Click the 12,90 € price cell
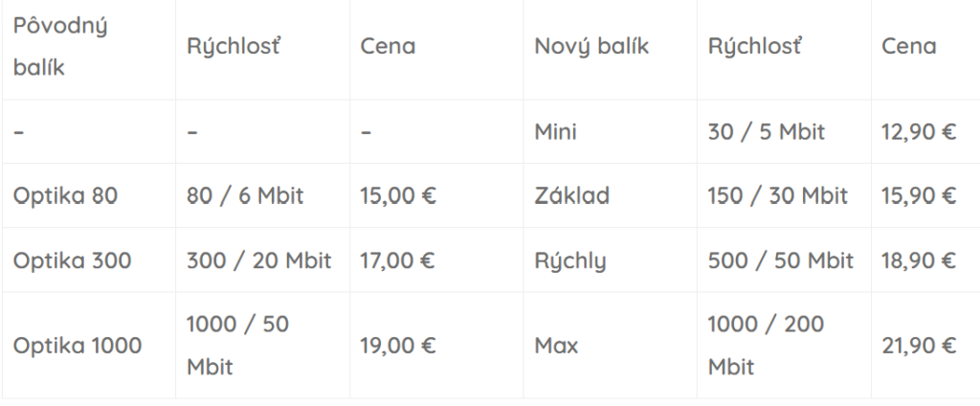Viewport: 980px width, 406px height. point(918,131)
